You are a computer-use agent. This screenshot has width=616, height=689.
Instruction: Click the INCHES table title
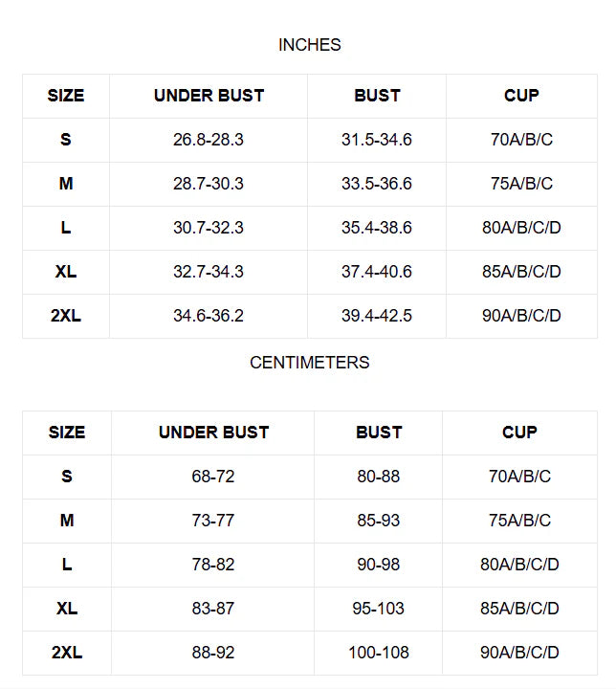[309, 45]
